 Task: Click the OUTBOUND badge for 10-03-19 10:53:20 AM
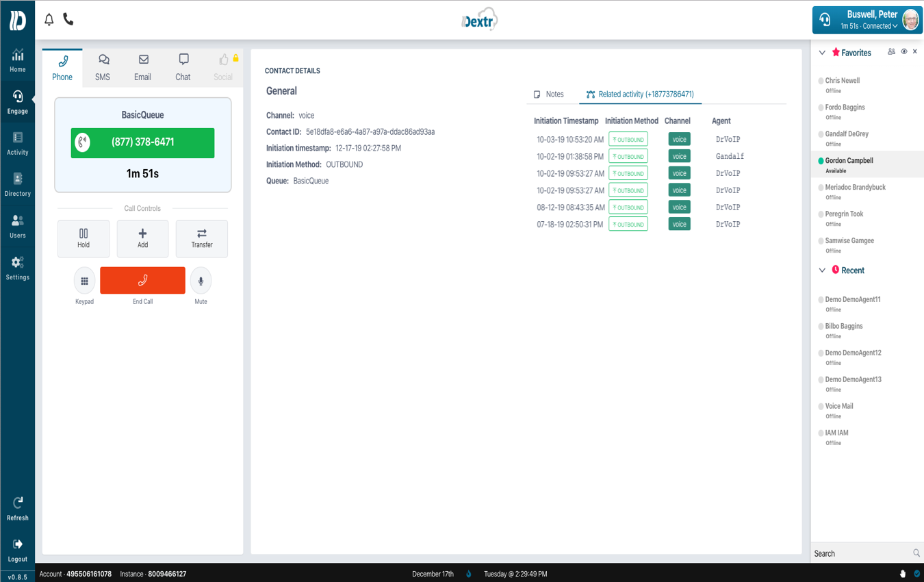[x=628, y=140]
